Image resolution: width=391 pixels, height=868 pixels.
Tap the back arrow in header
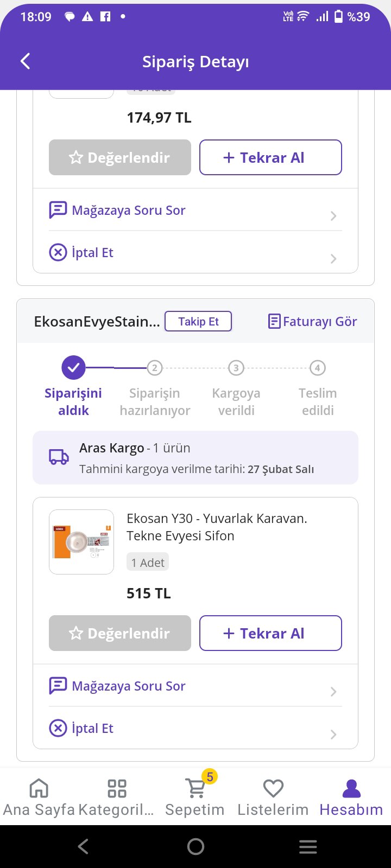(26, 61)
